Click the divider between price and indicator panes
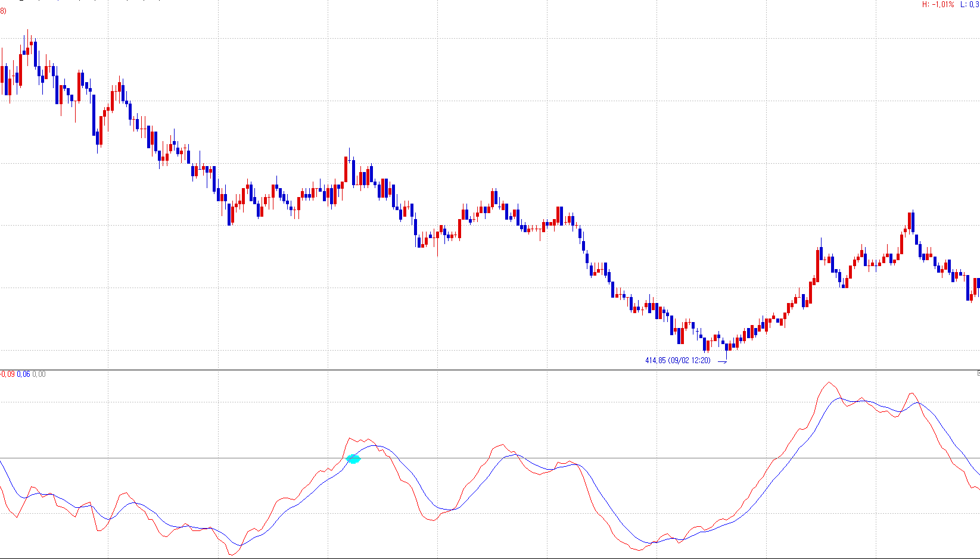 coord(490,370)
